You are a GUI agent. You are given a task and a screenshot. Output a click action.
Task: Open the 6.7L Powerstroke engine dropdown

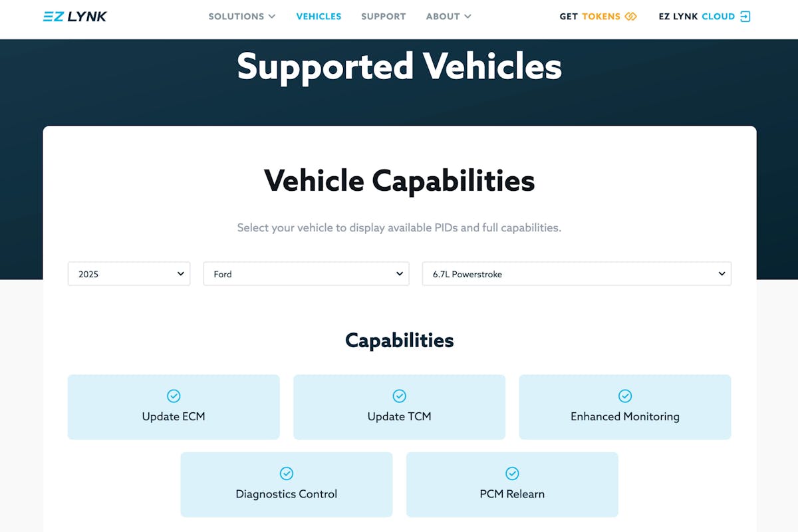click(577, 274)
